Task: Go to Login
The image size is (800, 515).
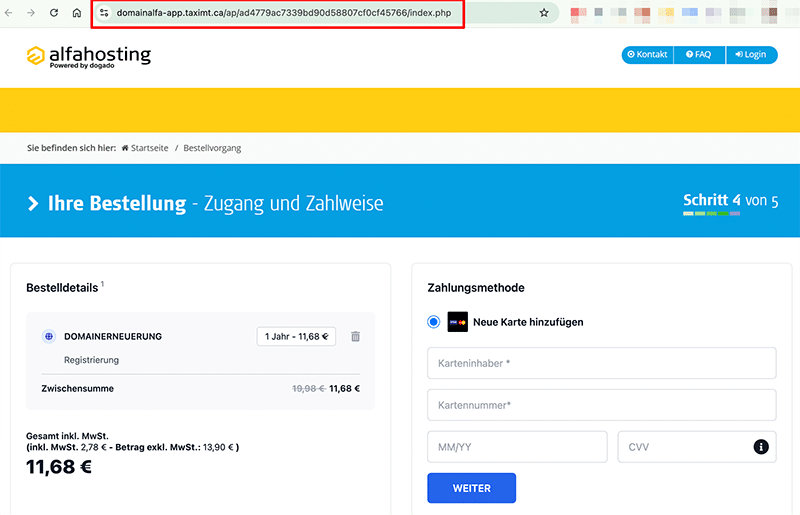Action: [751, 55]
